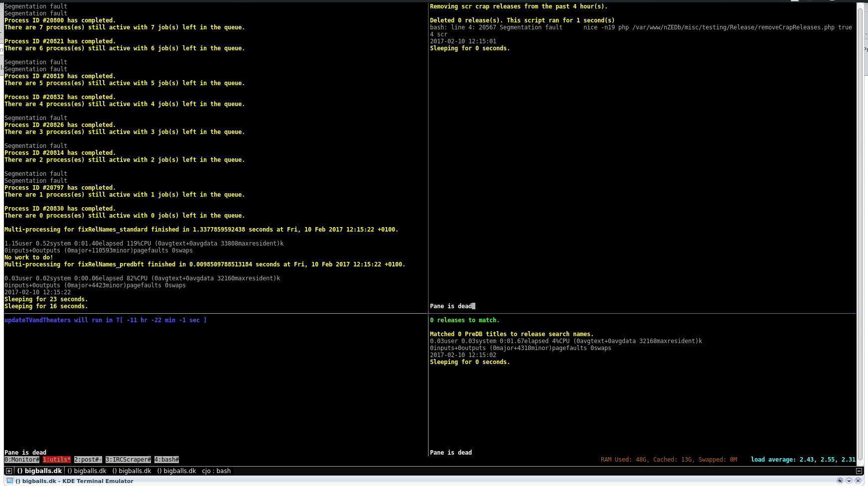The height and width of the screenshot is (486, 868).
Task: Select tmux window 0:Monitor#
Action: click(22, 460)
